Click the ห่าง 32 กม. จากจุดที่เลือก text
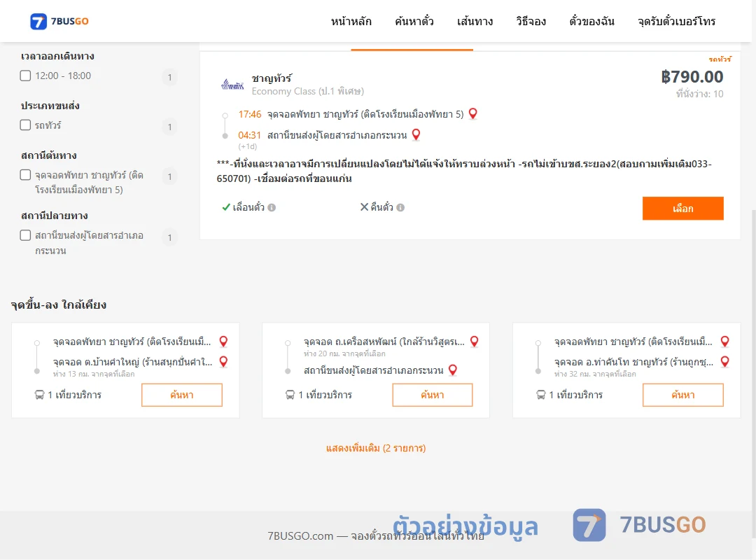 click(595, 374)
